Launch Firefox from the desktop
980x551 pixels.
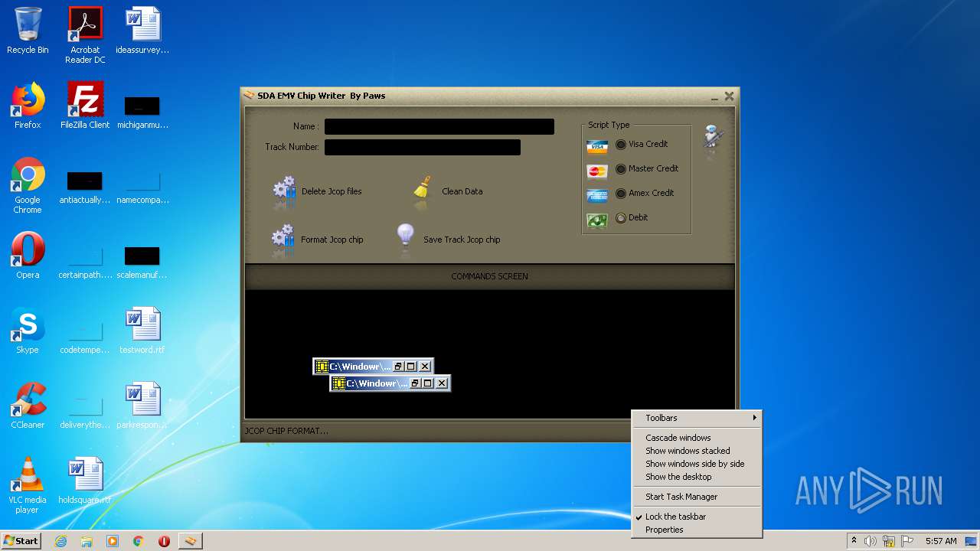click(28, 106)
